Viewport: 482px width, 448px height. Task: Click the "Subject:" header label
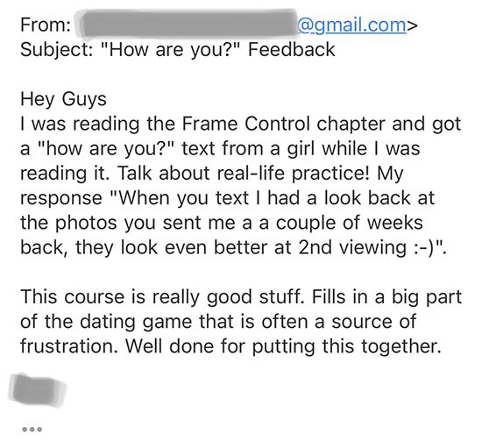[x=57, y=50]
